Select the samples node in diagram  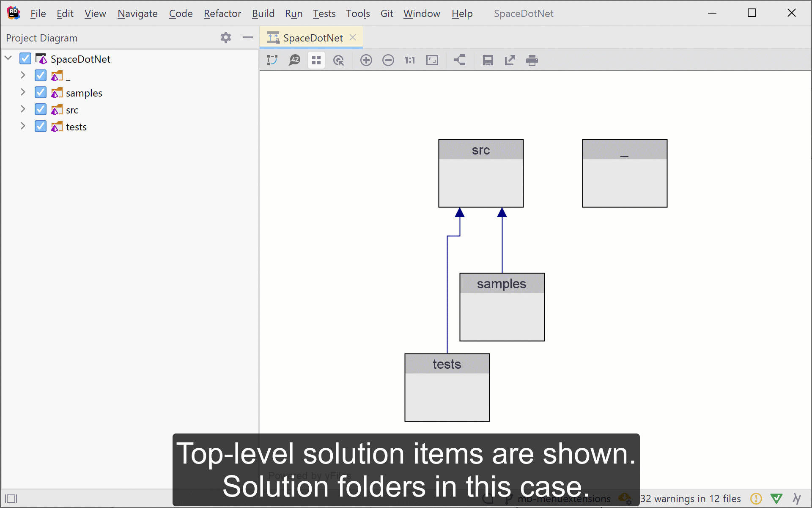(x=502, y=307)
